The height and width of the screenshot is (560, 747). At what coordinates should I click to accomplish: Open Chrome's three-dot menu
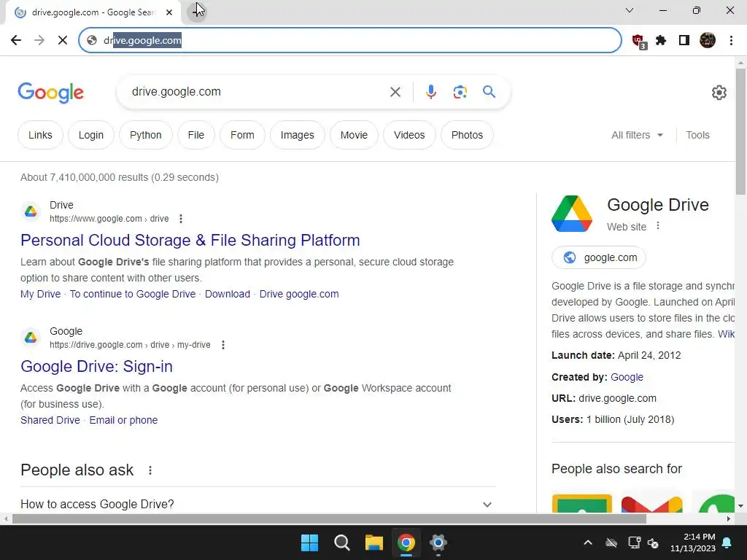[731, 41]
